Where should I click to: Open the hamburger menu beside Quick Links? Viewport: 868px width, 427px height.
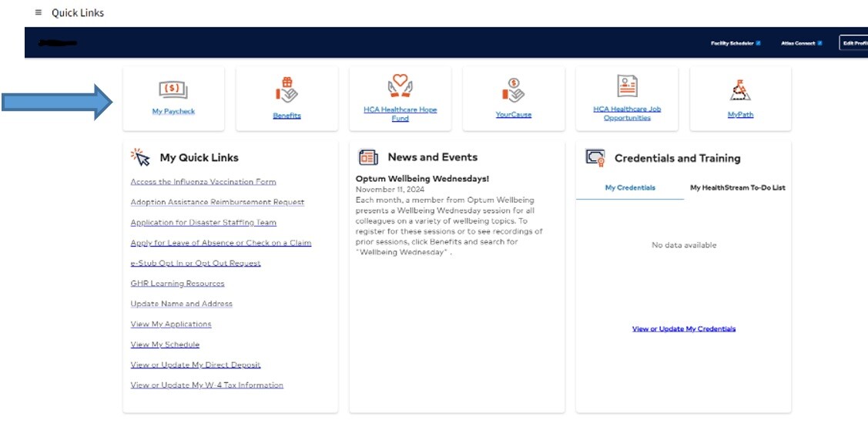click(x=39, y=13)
